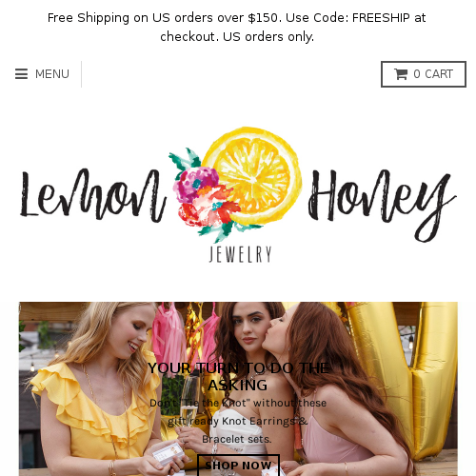Click the SHOP NOW button
This screenshot has height=476, width=476.
coord(238,466)
